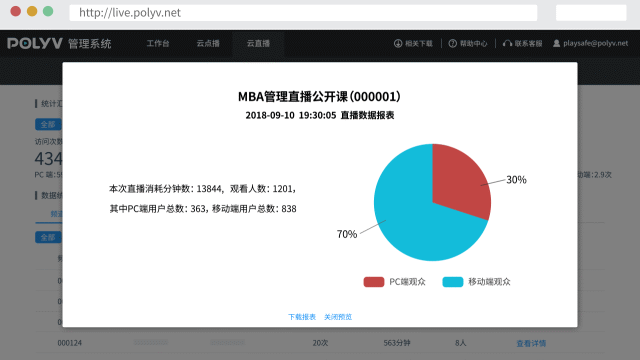Click the 563分钟 cell
640x360 pixels.
point(397,343)
